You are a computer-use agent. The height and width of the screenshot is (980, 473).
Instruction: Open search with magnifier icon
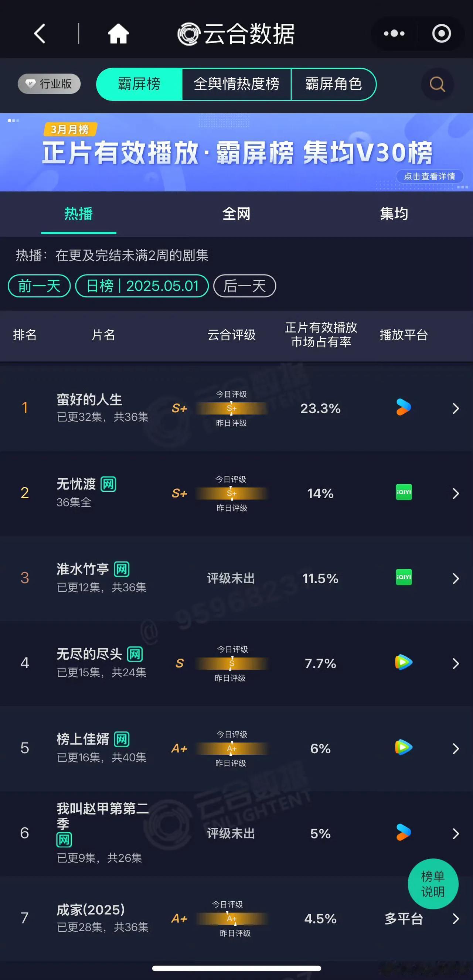(x=437, y=84)
